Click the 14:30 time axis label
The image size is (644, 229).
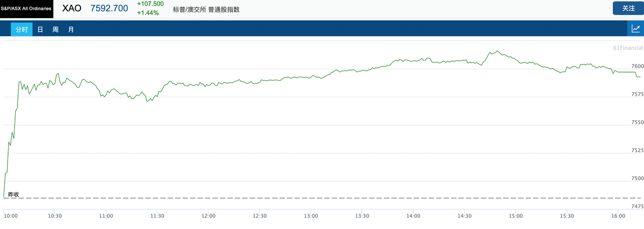click(465, 216)
